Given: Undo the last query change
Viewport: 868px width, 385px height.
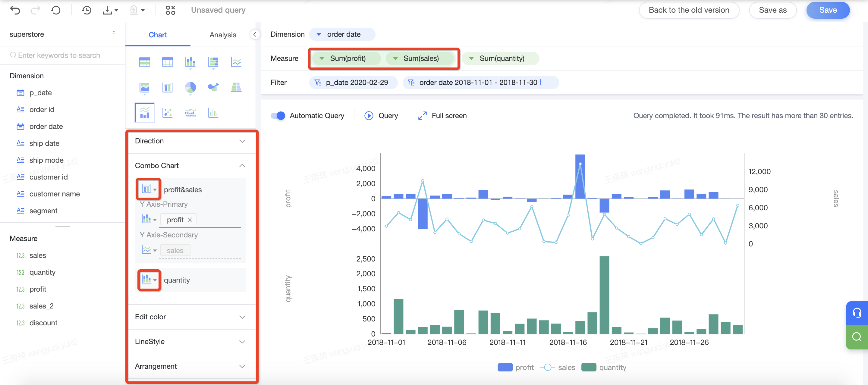Looking at the screenshot, I should (x=15, y=10).
